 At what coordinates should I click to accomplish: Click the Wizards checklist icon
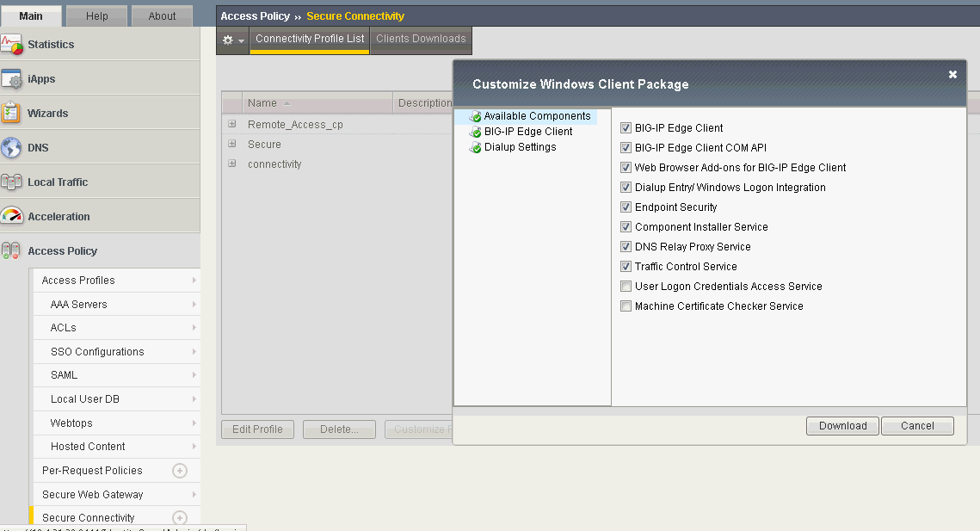pos(12,114)
